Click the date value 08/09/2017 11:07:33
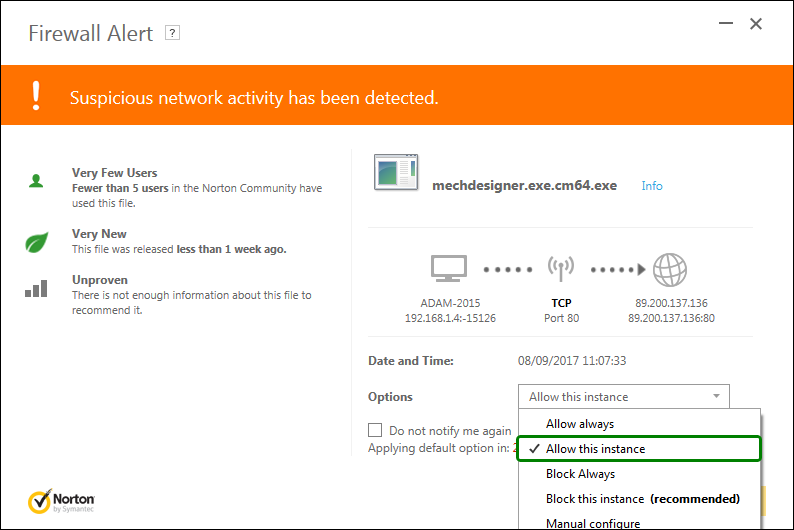The image size is (794, 530). click(572, 360)
